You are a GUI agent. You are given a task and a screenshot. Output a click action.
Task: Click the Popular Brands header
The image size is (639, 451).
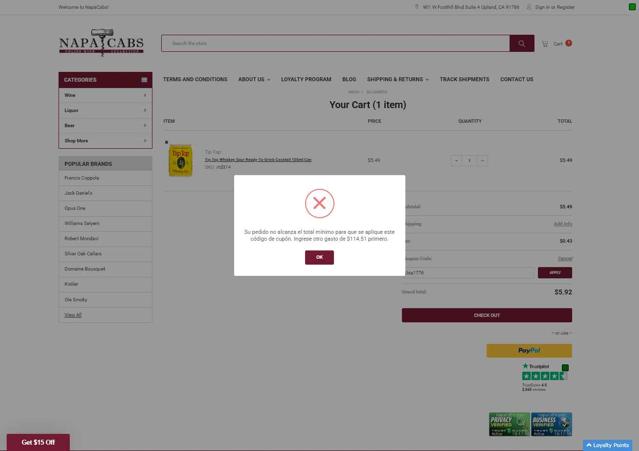[x=106, y=164]
